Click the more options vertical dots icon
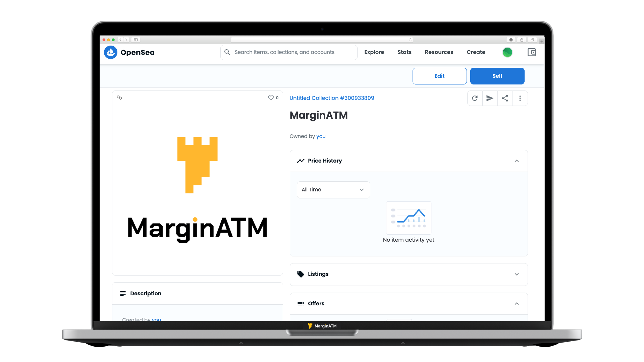The width and height of the screenshot is (644, 362). click(520, 98)
